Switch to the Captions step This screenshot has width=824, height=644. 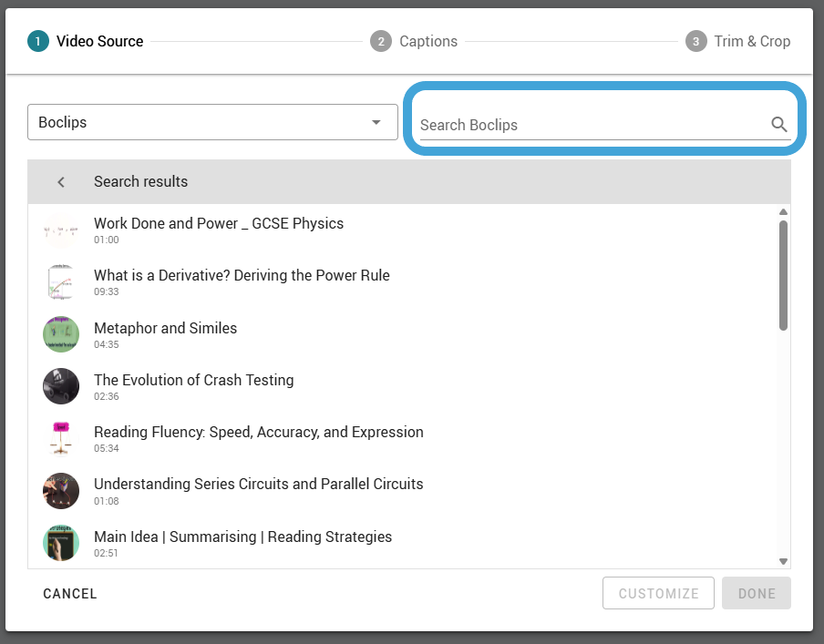(414, 41)
